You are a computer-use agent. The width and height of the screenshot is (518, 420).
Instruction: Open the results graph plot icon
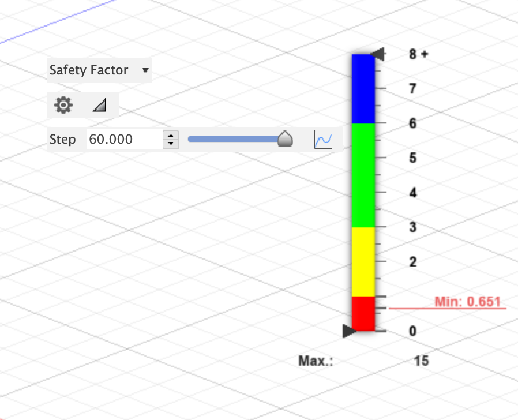point(324,138)
